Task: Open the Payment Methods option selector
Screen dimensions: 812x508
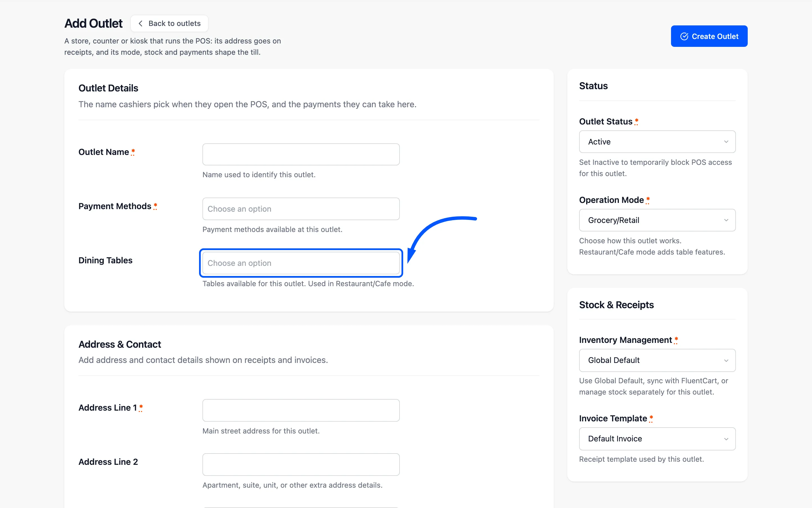Action: pyautogui.click(x=301, y=209)
